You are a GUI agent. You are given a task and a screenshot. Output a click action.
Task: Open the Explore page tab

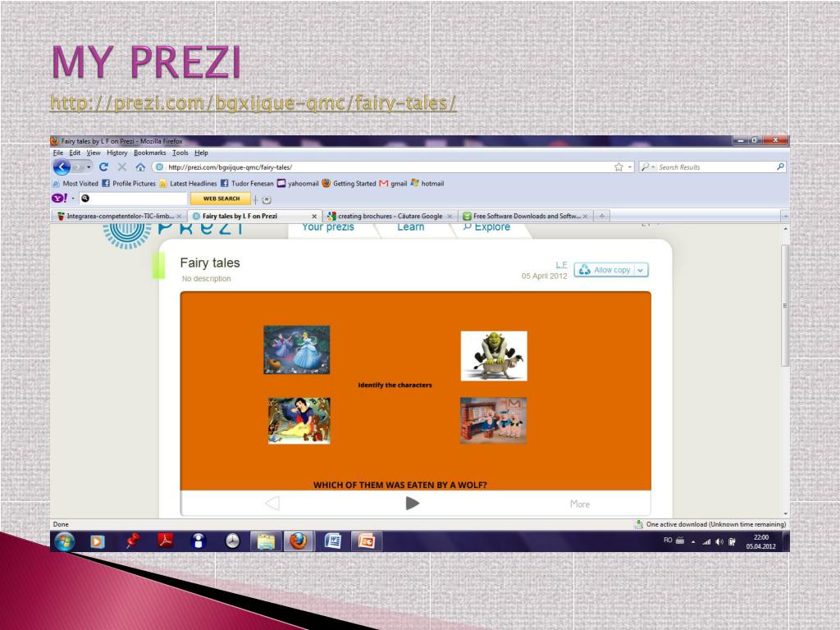(x=486, y=227)
